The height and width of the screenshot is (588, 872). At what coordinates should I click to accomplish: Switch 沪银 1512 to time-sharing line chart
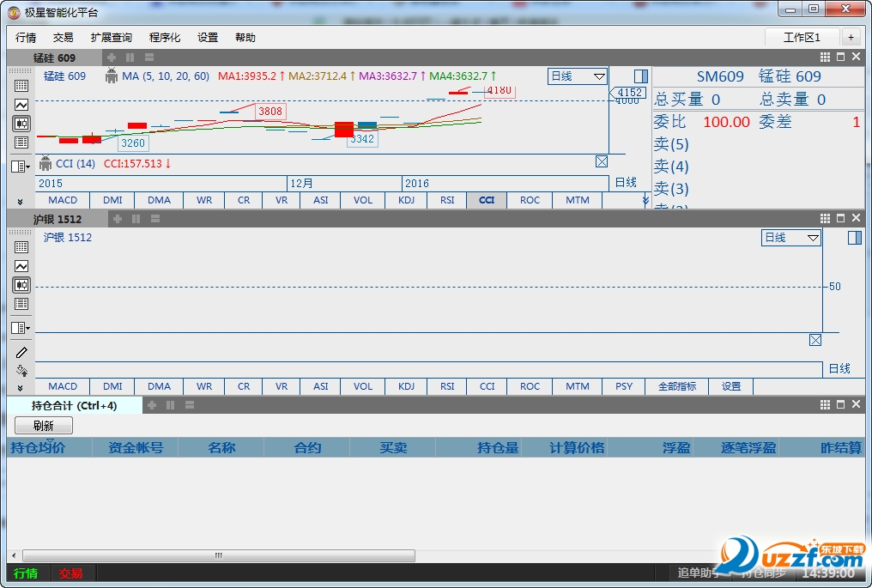coord(21,266)
